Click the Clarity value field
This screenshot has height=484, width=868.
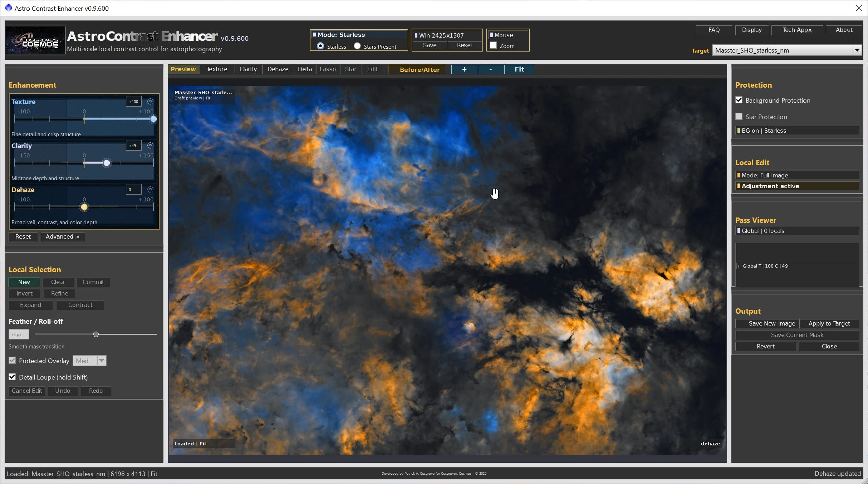(x=134, y=146)
